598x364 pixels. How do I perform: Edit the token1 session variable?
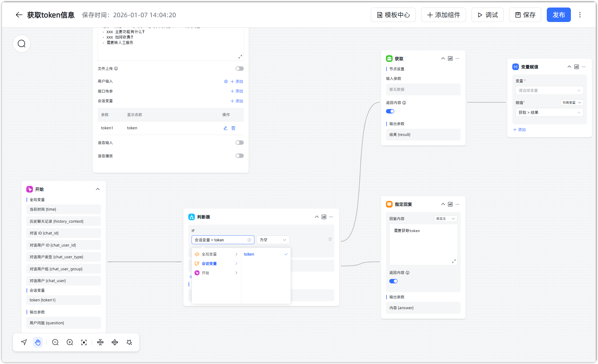(x=225, y=128)
